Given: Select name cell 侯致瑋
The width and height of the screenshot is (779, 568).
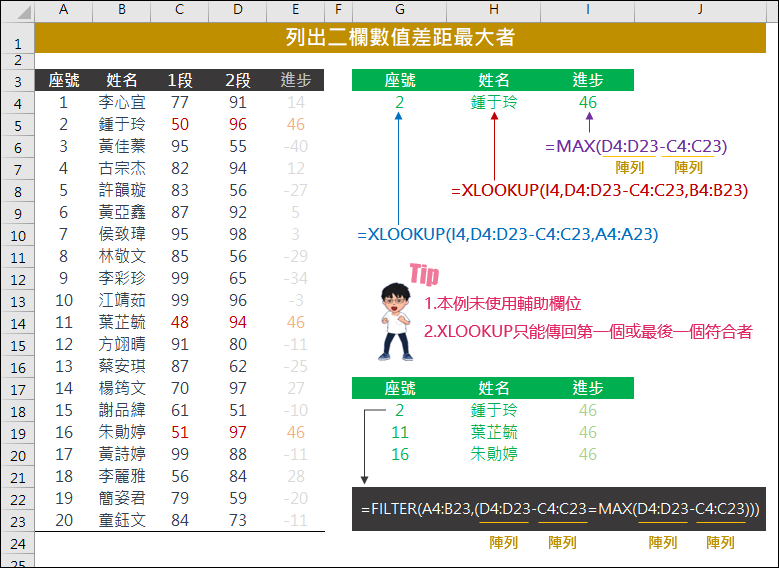Looking at the screenshot, I should tap(122, 234).
